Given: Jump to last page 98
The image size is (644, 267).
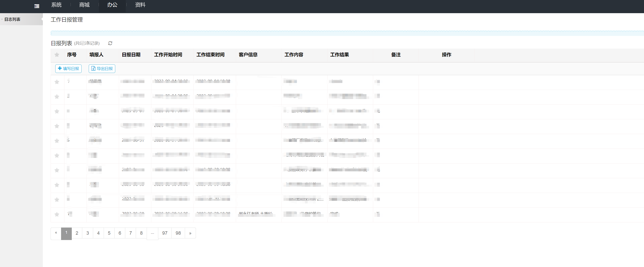Looking at the screenshot, I should (178, 233).
